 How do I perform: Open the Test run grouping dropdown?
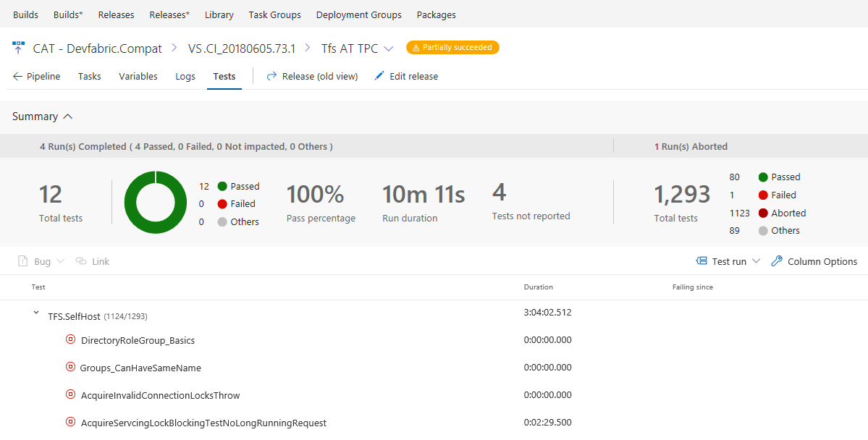point(756,261)
